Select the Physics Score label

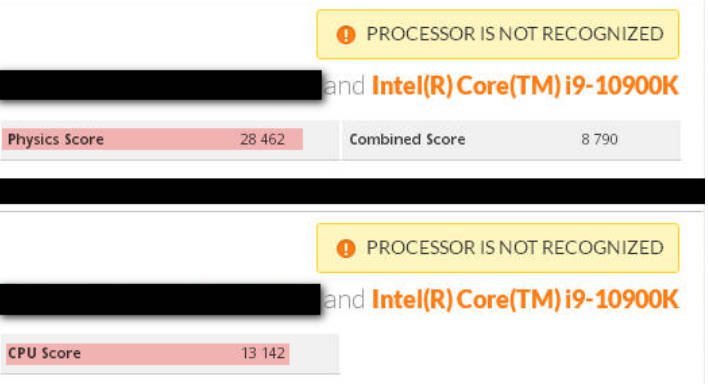click(56, 140)
